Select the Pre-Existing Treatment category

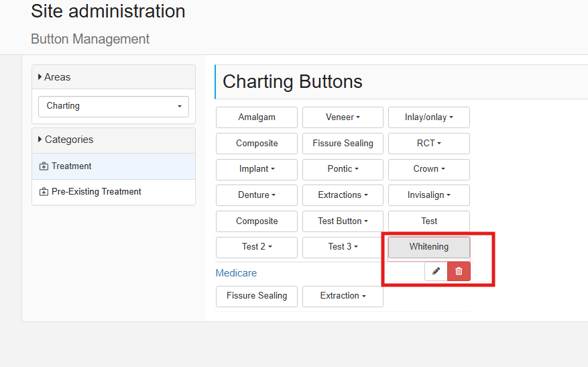tap(113, 192)
